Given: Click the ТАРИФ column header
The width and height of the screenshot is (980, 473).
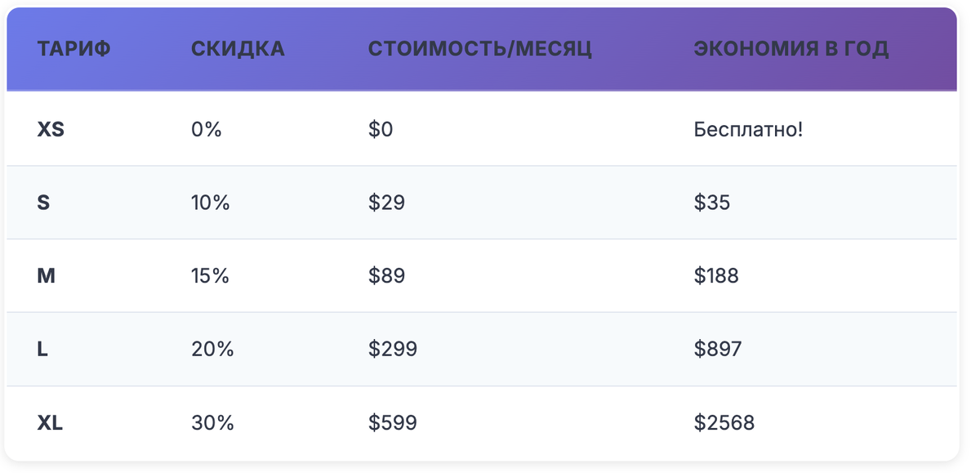Looking at the screenshot, I should tap(73, 49).
